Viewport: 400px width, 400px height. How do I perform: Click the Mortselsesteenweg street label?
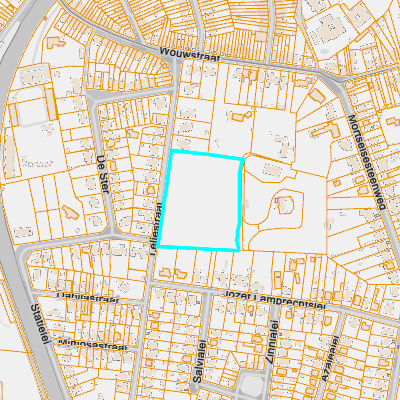tap(367, 162)
